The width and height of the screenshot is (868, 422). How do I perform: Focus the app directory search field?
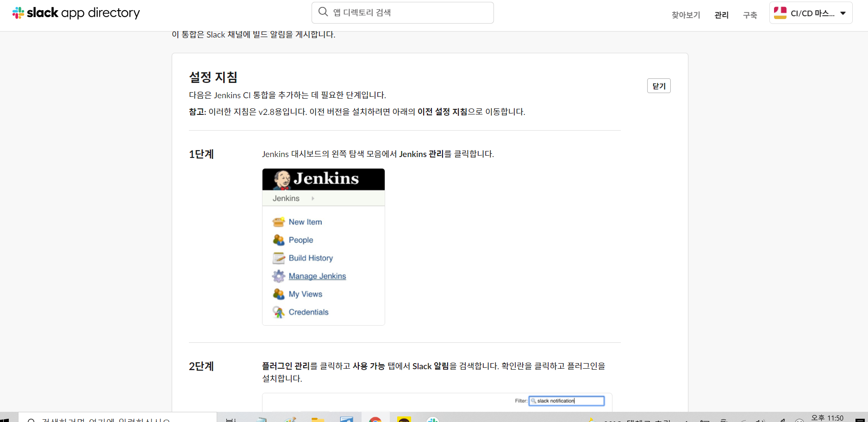tap(403, 13)
